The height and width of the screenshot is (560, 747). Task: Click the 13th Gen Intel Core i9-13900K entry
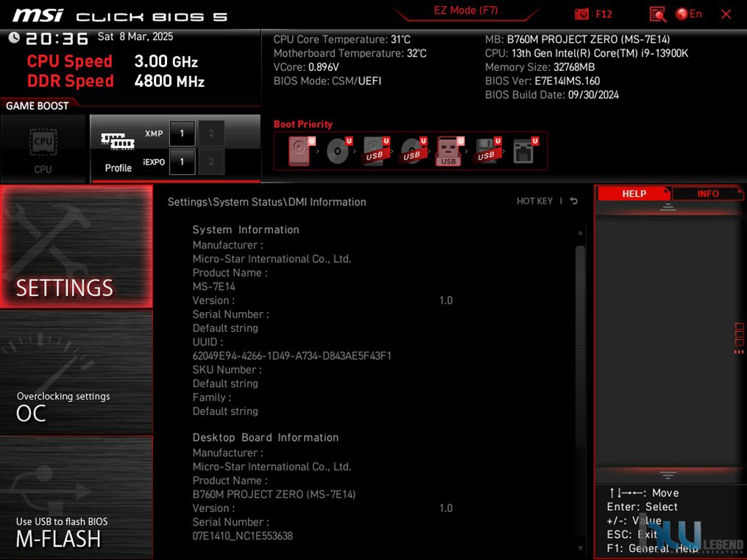pos(587,53)
